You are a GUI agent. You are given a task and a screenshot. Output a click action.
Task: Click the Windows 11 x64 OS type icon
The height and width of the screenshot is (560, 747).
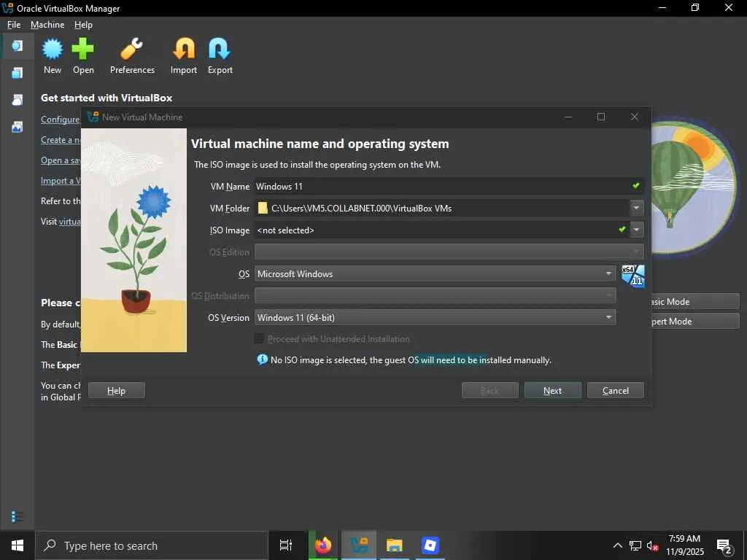[x=632, y=276]
